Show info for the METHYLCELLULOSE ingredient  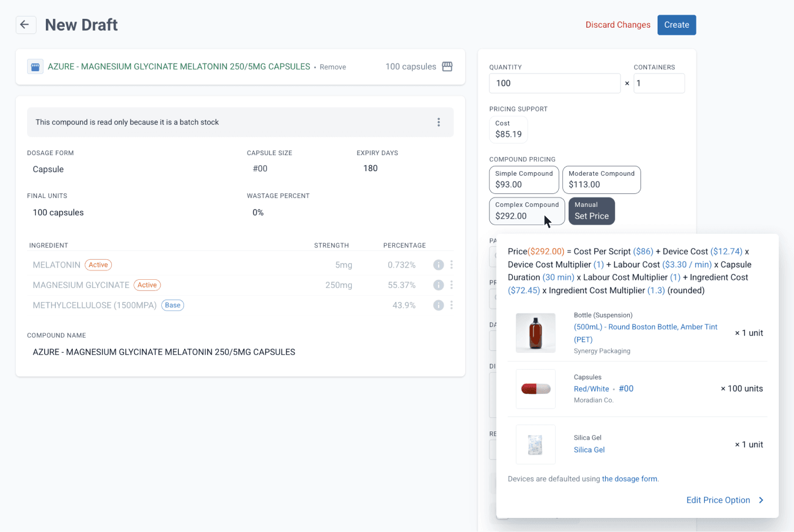tap(438, 305)
